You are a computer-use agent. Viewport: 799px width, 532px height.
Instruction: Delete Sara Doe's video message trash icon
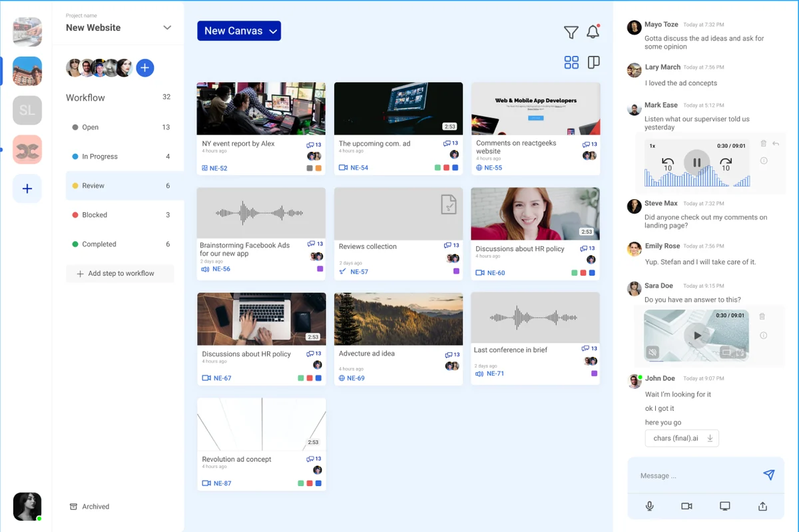pyautogui.click(x=762, y=317)
